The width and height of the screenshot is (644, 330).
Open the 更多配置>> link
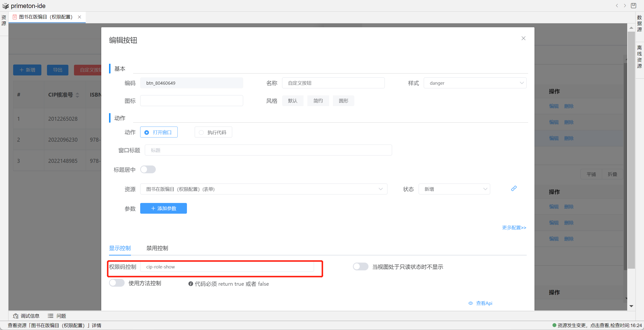point(514,228)
